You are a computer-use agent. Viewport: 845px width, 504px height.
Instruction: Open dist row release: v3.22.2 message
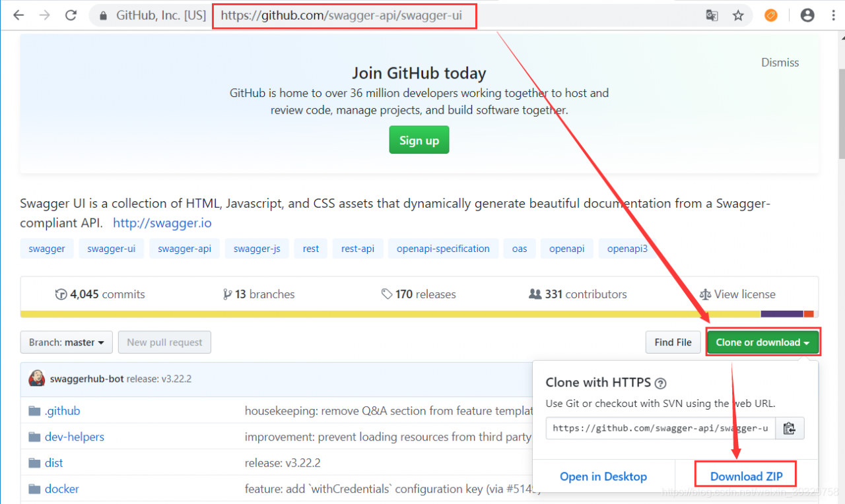pos(283,463)
